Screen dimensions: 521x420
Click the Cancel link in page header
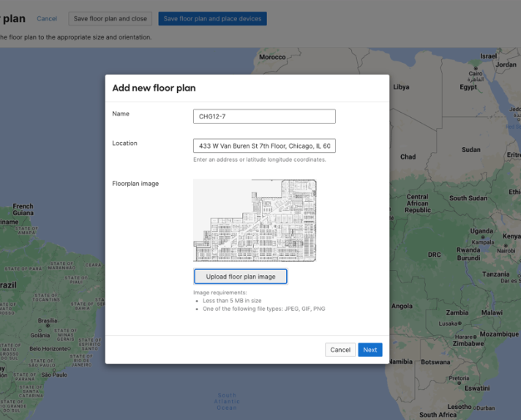[47, 18]
